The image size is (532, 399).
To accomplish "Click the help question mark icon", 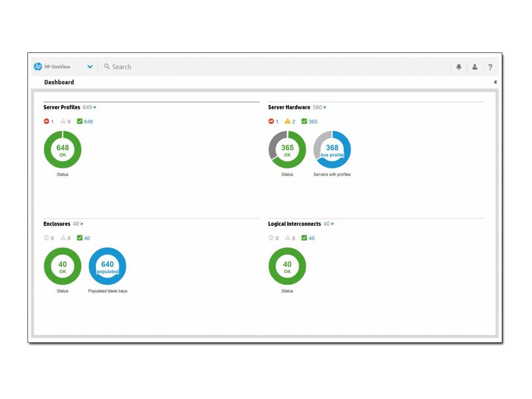I will [x=490, y=66].
